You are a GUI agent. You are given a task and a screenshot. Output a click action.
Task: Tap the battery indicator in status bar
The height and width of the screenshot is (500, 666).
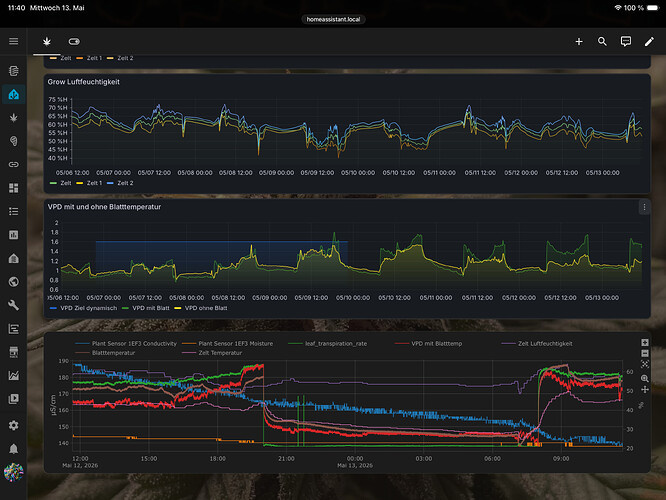tap(653, 8)
